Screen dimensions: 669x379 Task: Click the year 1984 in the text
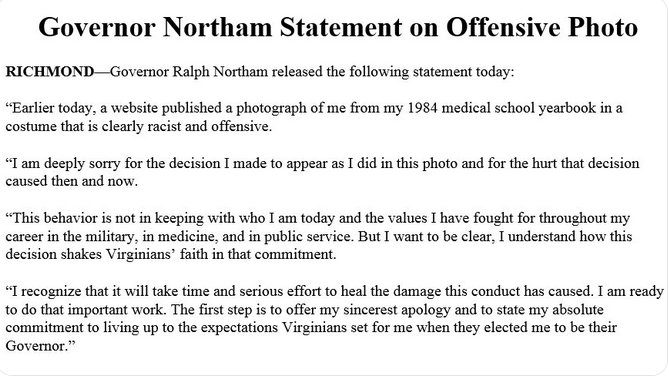click(x=422, y=108)
